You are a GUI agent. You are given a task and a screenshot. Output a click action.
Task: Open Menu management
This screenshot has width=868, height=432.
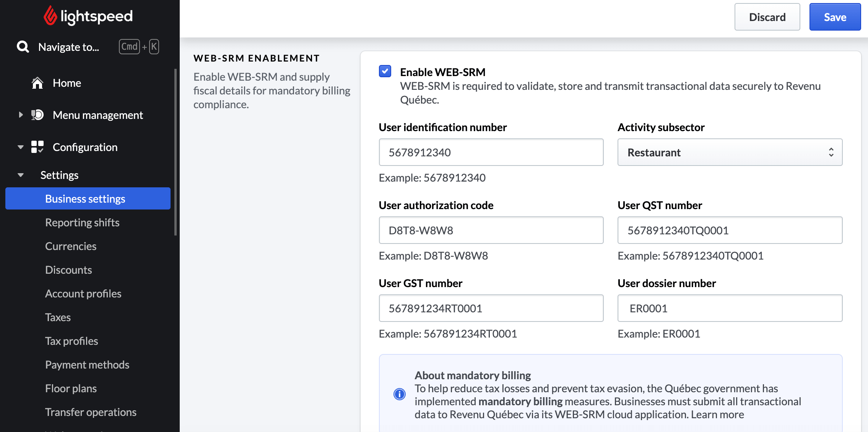[x=98, y=115]
